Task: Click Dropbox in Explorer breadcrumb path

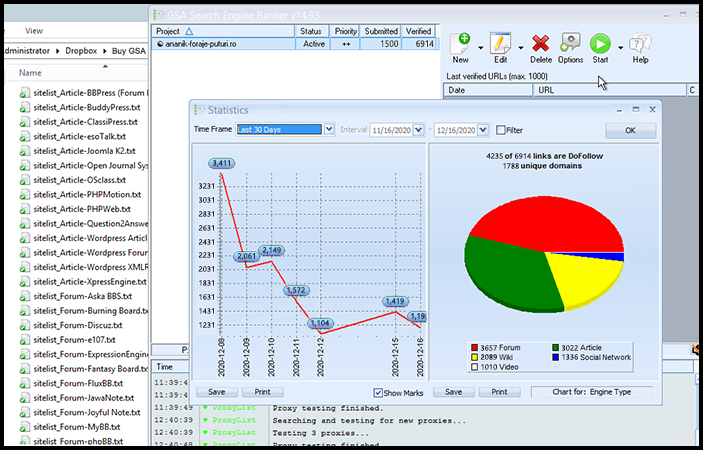Action: pyautogui.click(x=81, y=51)
